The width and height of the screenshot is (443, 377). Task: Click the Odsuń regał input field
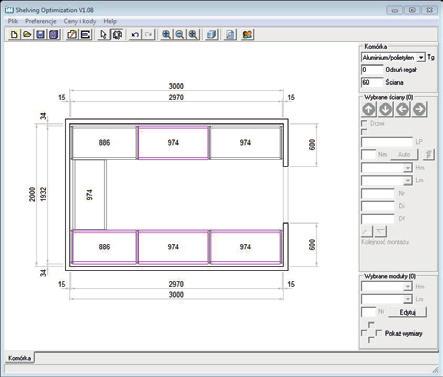click(x=372, y=70)
